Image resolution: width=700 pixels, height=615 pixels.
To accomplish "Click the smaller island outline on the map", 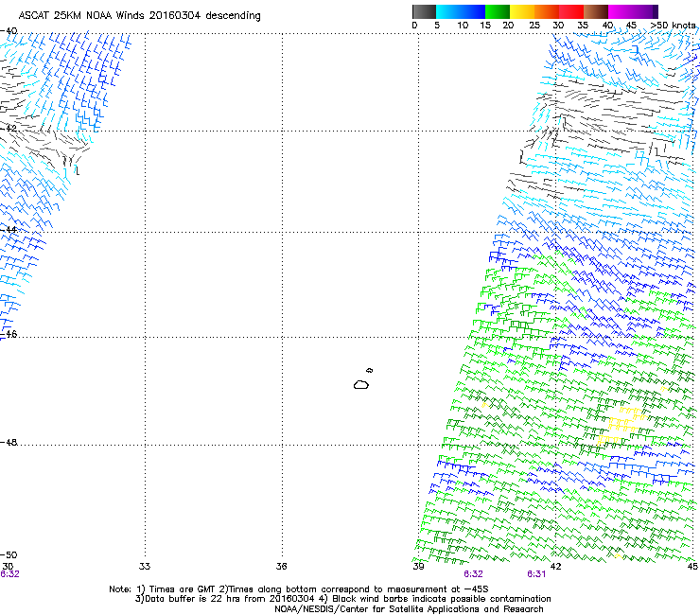I will (369, 370).
